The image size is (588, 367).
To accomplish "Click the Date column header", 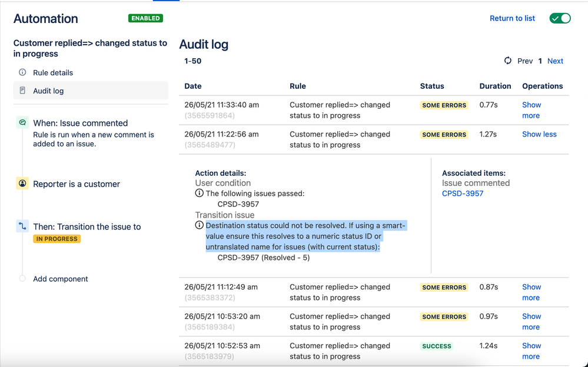I will coord(192,86).
